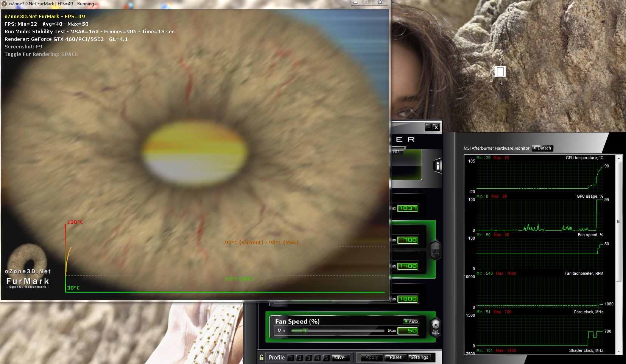Open the Afterburner info button
This screenshot has height=364, width=626.
coord(437,166)
